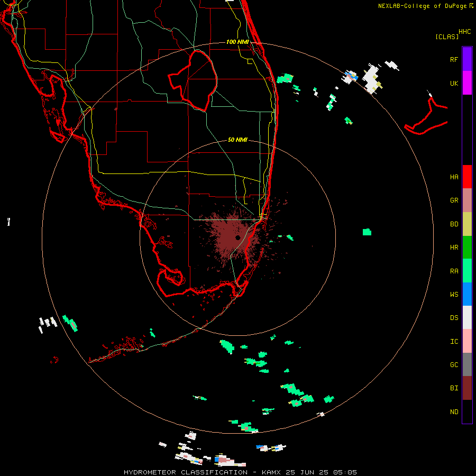Click the GC gray legend swatch
The height and width of the screenshot is (476, 476).
point(467,364)
